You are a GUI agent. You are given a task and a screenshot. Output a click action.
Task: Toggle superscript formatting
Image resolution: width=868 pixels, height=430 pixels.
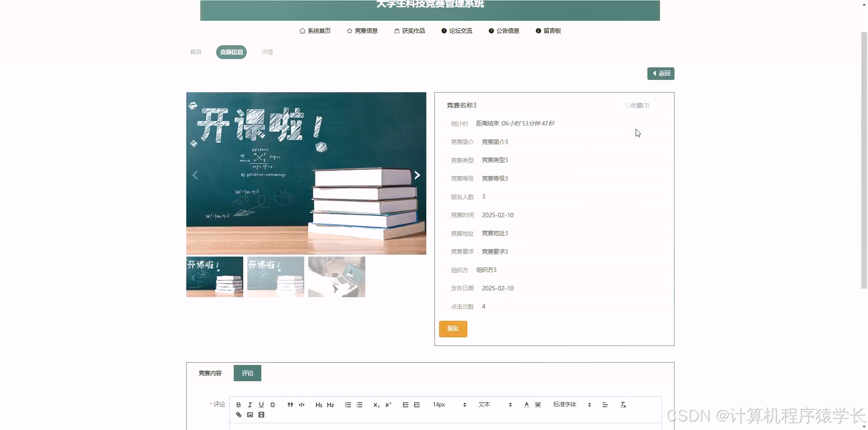[x=388, y=405]
